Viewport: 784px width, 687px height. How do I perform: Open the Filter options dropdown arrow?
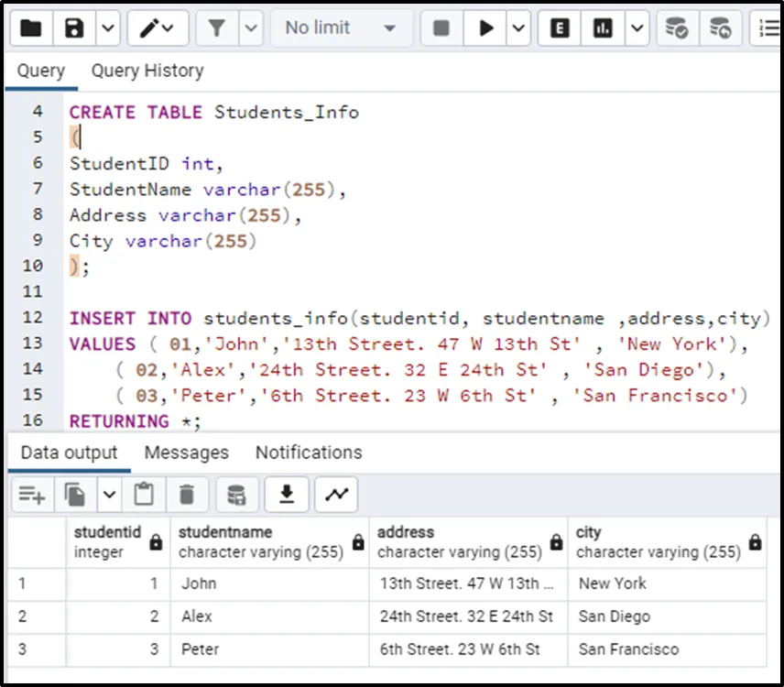tap(251, 28)
